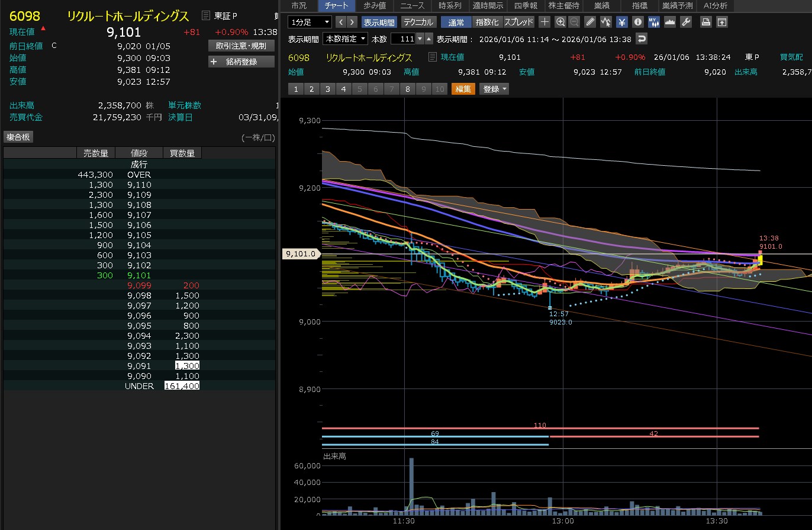812x530 pixels.
Task: Open the 1分足 timeframe dropdown
Action: (310, 22)
